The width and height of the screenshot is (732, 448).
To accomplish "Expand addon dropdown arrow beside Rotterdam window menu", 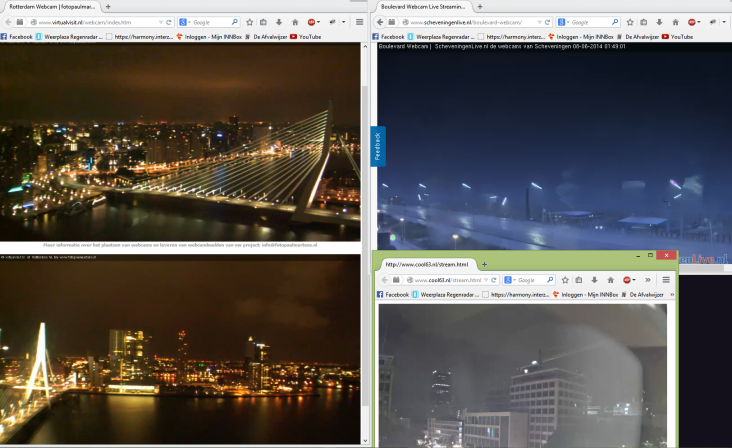I will [344, 22].
